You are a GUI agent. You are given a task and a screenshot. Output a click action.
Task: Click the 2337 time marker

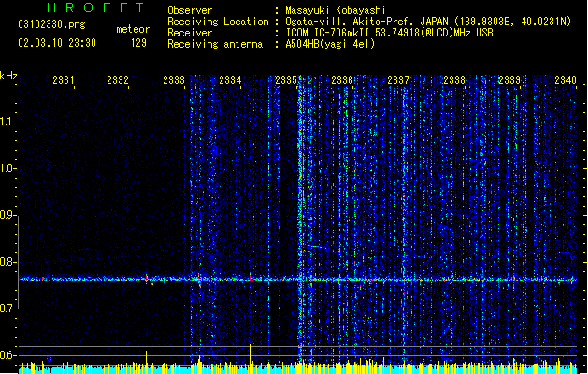click(x=398, y=79)
